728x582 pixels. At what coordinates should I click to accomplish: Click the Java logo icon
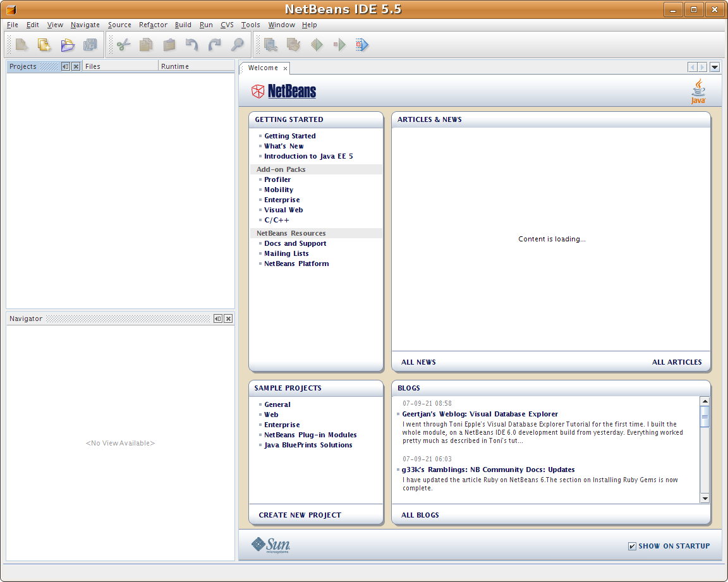698,92
